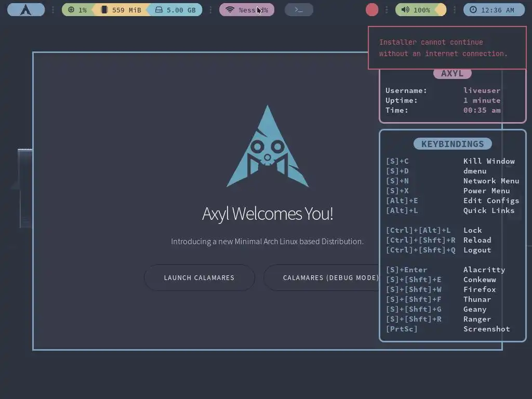Click the 'dmenu' keybinding entry
Screen dimensions: 532x399
coord(475,171)
